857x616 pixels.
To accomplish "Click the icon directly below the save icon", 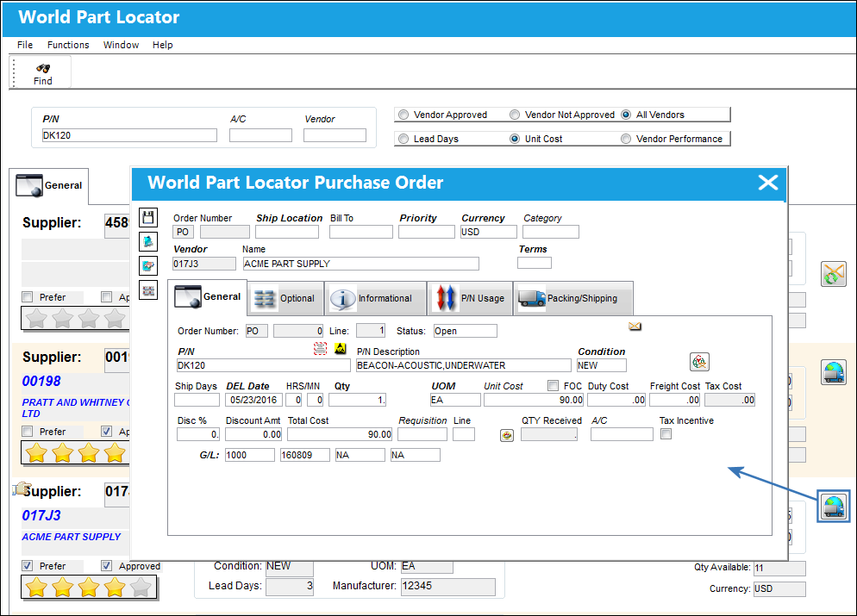I will click(148, 241).
